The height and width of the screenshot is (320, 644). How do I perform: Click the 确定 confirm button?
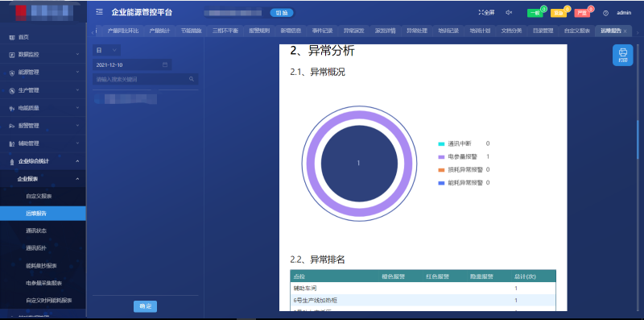coord(146,306)
